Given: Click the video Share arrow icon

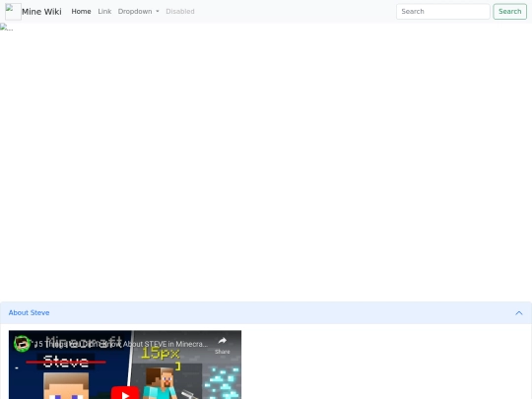Looking at the screenshot, I should pyautogui.click(x=223, y=341).
